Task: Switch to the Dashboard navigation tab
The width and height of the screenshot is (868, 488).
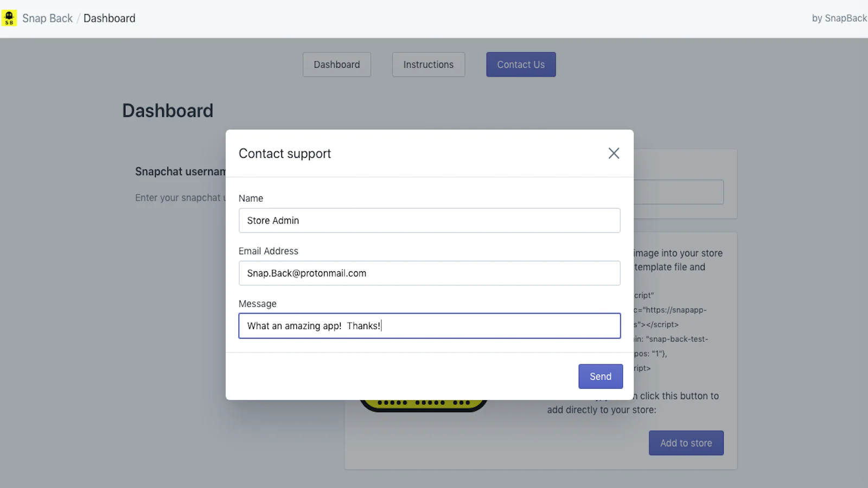Action: pyautogui.click(x=337, y=65)
